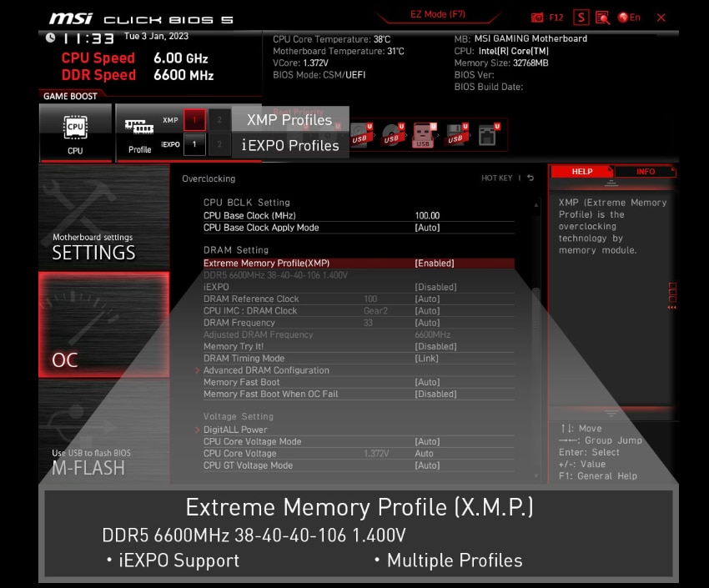
Task: Click the settings list scroll-up arrow
Action: 536,204
